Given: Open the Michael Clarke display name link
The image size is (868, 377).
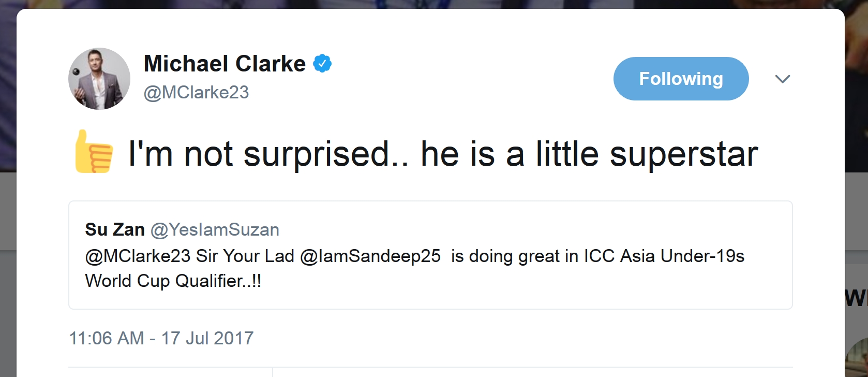Looking at the screenshot, I should tap(225, 64).
